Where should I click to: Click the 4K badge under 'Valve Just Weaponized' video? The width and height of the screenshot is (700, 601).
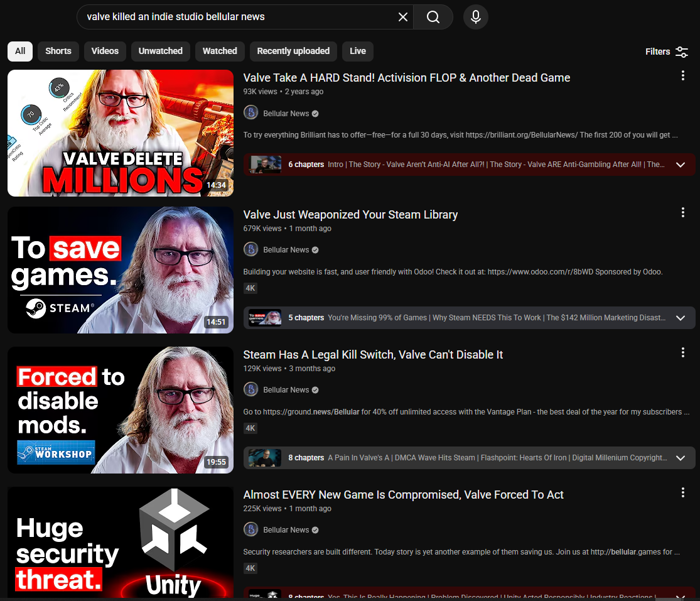point(250,288)
